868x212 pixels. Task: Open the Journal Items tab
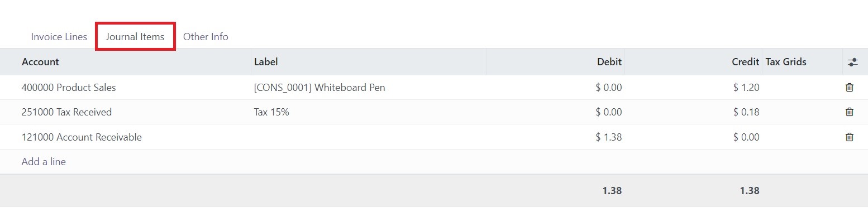pyautogui.click(x=135, y=37)
